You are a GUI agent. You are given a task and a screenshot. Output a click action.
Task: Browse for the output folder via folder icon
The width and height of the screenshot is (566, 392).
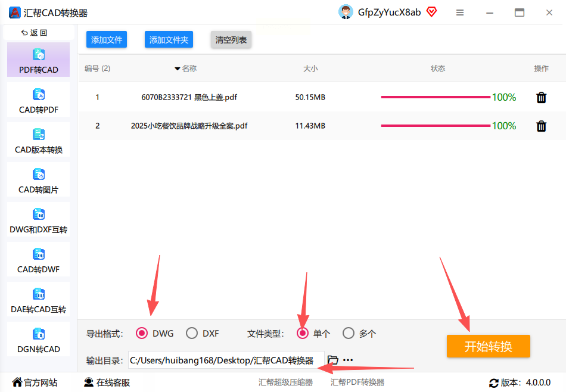tap(332, 360)
